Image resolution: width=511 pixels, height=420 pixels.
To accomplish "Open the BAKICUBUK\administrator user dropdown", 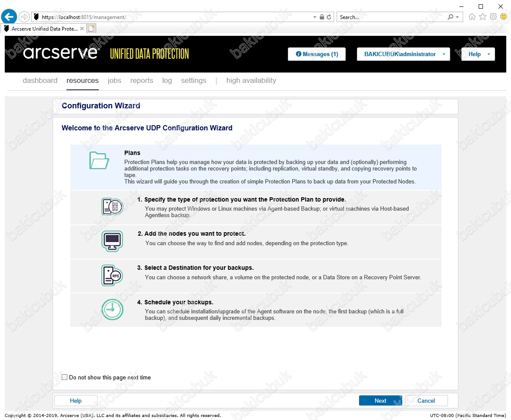I will point(404,54).
